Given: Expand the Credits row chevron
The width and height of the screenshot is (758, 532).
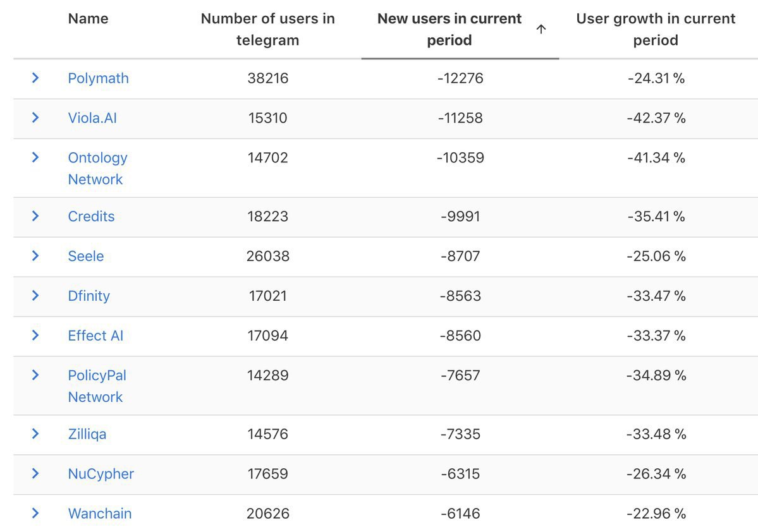Looking at the screenshot, I should point(35,216).
